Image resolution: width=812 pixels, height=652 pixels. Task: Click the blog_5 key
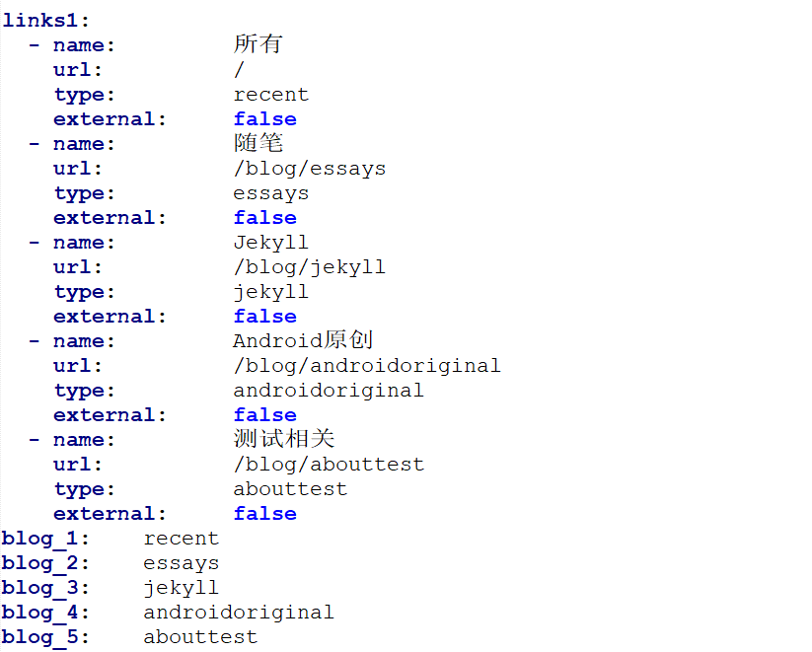click(x=45, y=637)
